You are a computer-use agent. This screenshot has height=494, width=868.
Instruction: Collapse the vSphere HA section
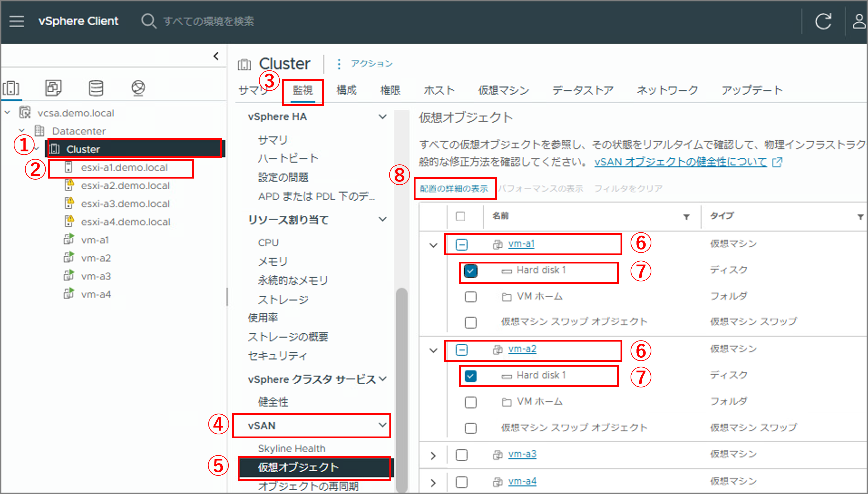click(383, 117)
